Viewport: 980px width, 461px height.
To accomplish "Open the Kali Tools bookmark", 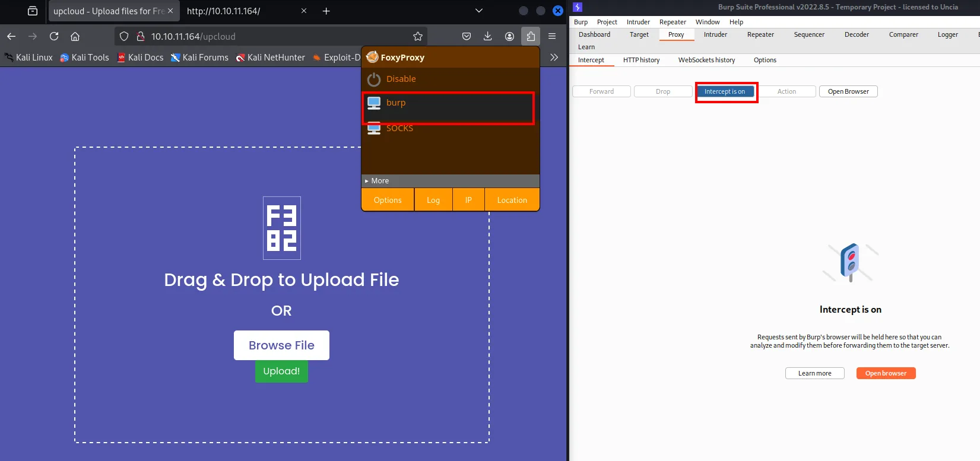I will point(85,58).
